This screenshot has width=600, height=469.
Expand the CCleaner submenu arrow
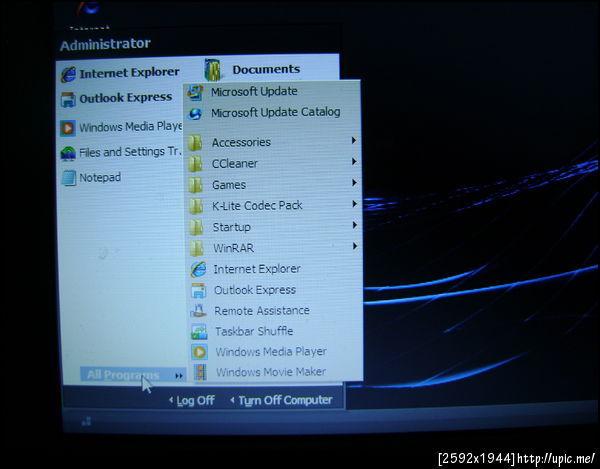tap(354, 161)
